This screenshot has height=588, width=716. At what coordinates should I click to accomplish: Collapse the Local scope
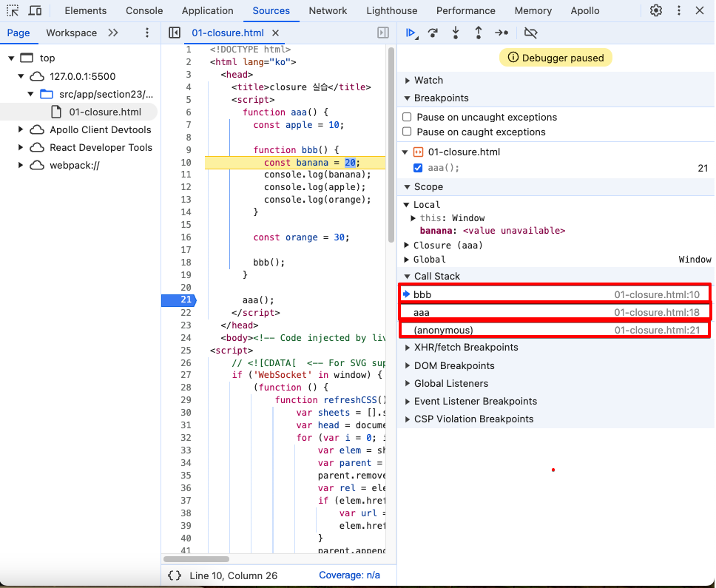tap(406, 205)
